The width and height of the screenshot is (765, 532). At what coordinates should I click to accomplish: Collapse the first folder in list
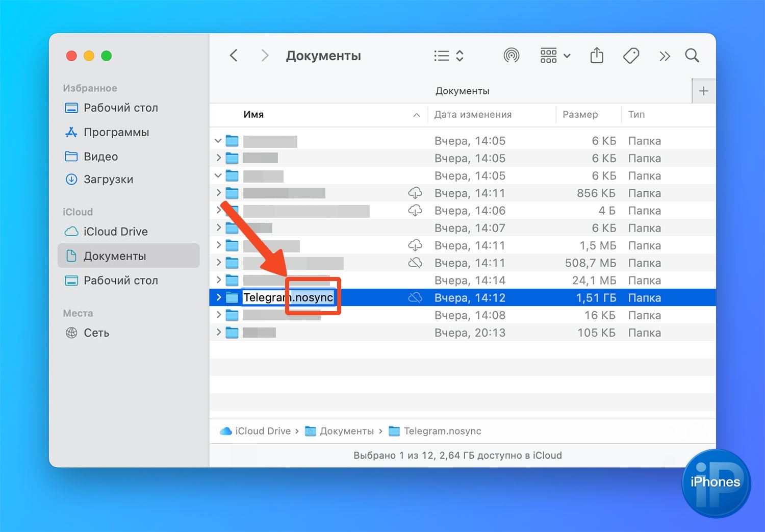218,141
